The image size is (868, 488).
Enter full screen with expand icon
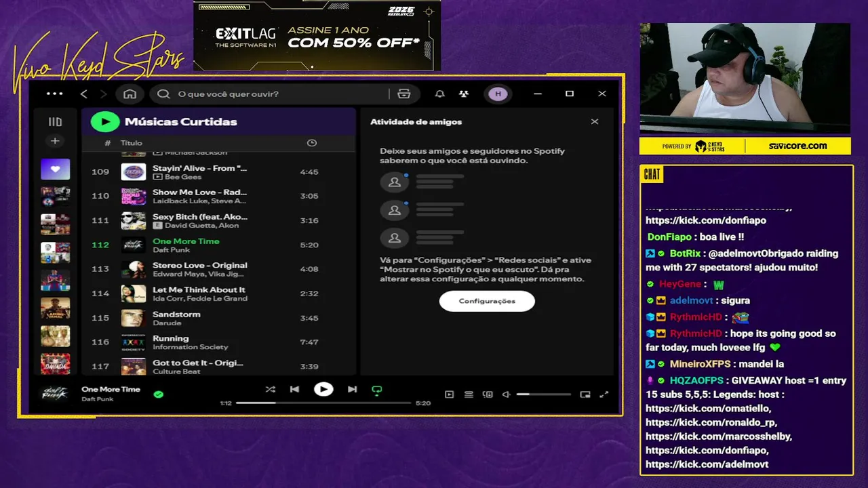pos(604,394)
